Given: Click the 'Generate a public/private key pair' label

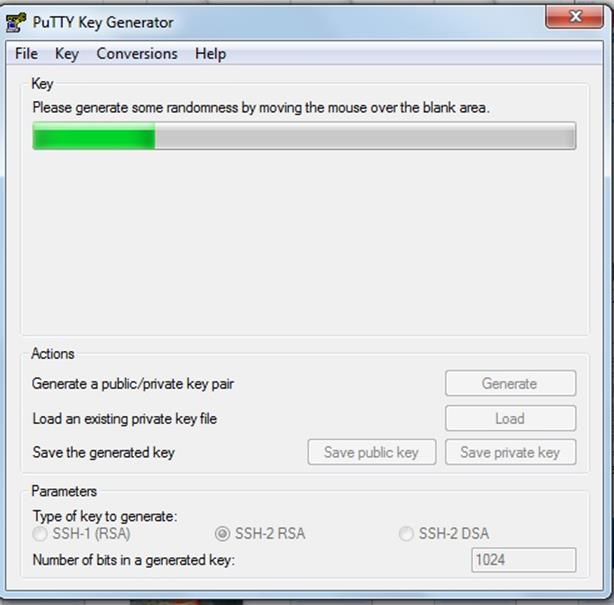Looking at the screenshot, I should tap(133, 384).
